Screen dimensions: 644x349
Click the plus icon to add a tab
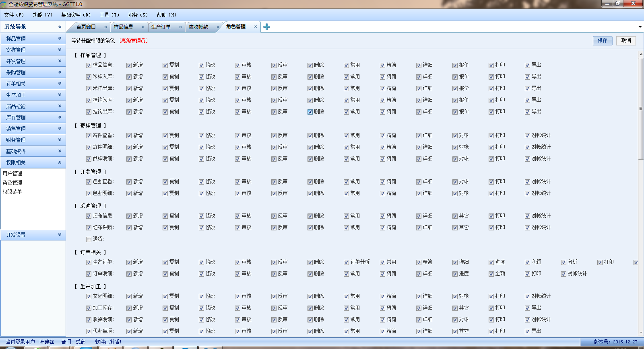pyautogui.click(x=266, y=27)
